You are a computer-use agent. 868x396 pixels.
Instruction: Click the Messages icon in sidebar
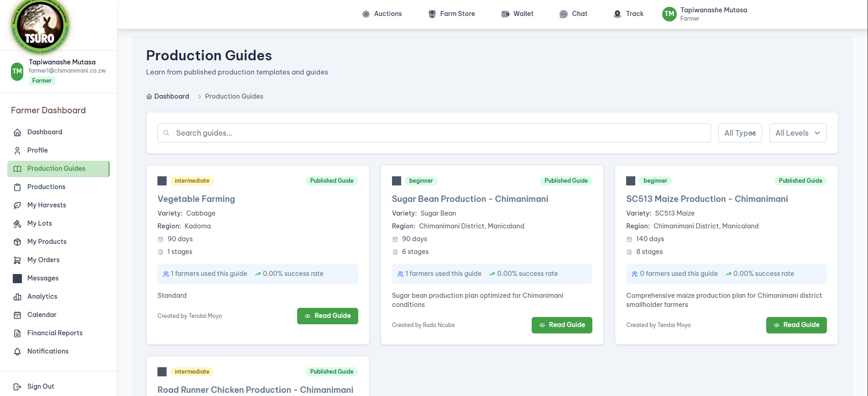[x=17, y=279]
